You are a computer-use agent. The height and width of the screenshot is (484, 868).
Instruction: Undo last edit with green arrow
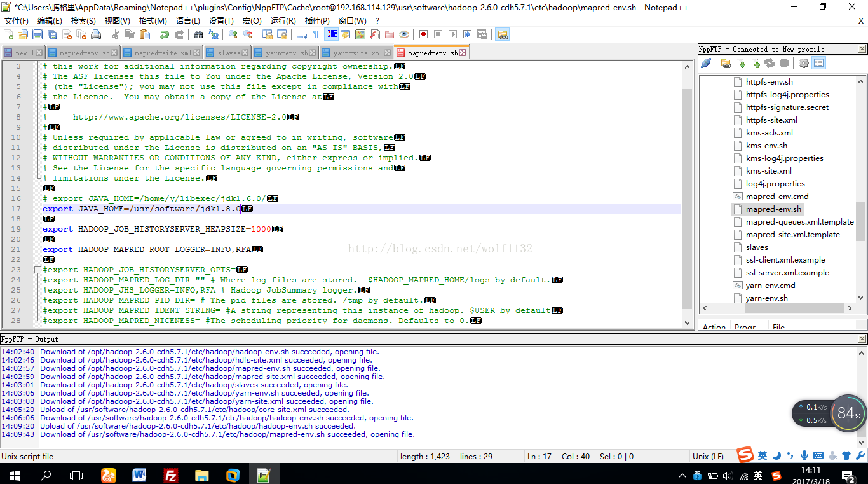165,34
